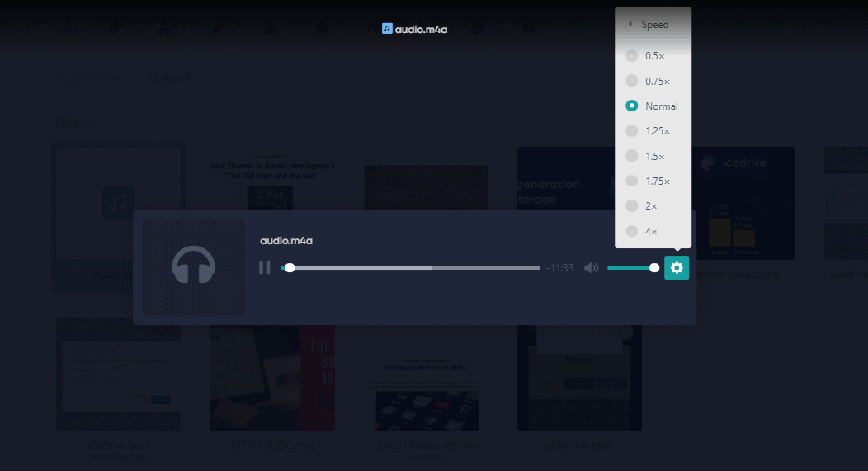868x471 pixels.
Task: Click the headphones album art placeholder
Action: [194, 266]
